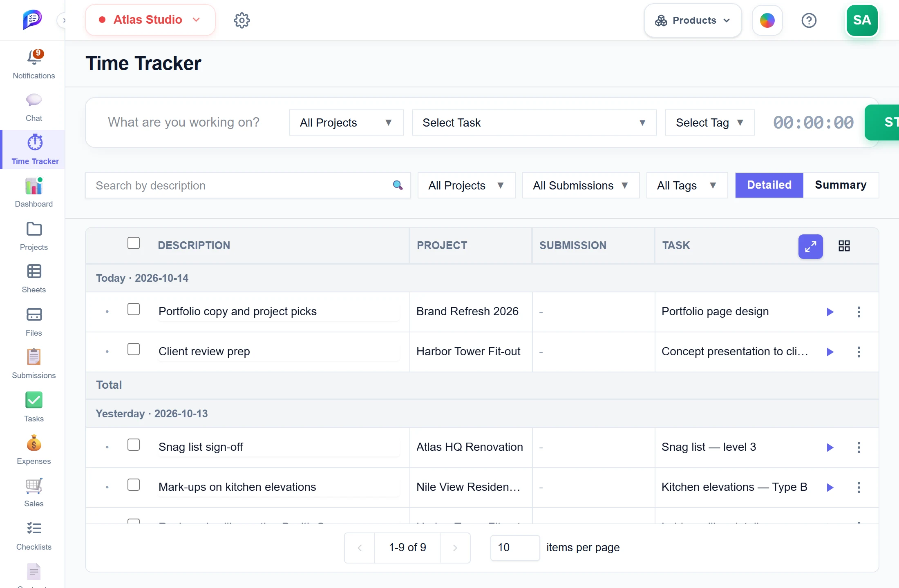This screenshot has width=899, height=588.
Task: Click the items per page input
Action: [x=515, y=548]
